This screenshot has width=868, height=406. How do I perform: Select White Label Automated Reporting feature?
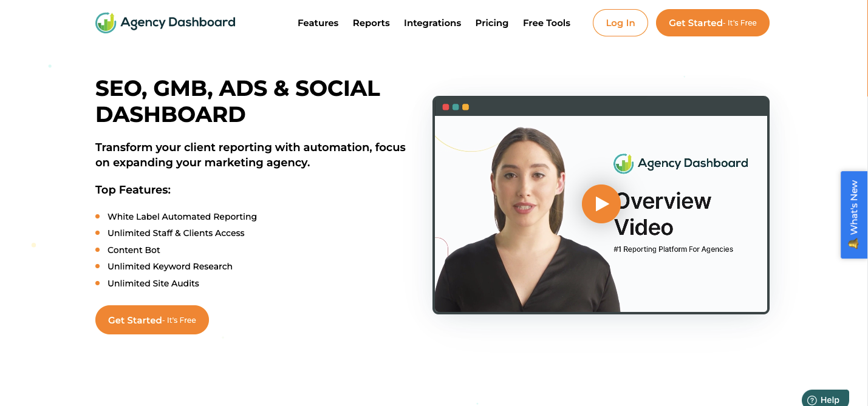[x=182, y=217]
